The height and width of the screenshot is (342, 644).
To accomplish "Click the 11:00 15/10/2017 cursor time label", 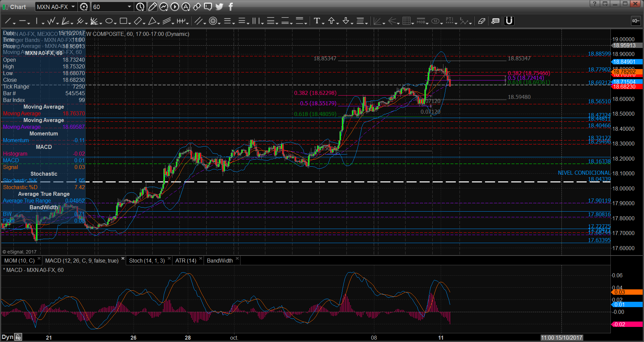I will click(561, 338).
